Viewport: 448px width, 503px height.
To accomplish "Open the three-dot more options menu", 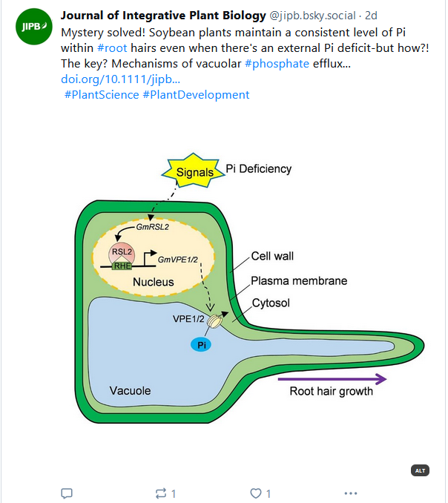I will pos(351,493).
